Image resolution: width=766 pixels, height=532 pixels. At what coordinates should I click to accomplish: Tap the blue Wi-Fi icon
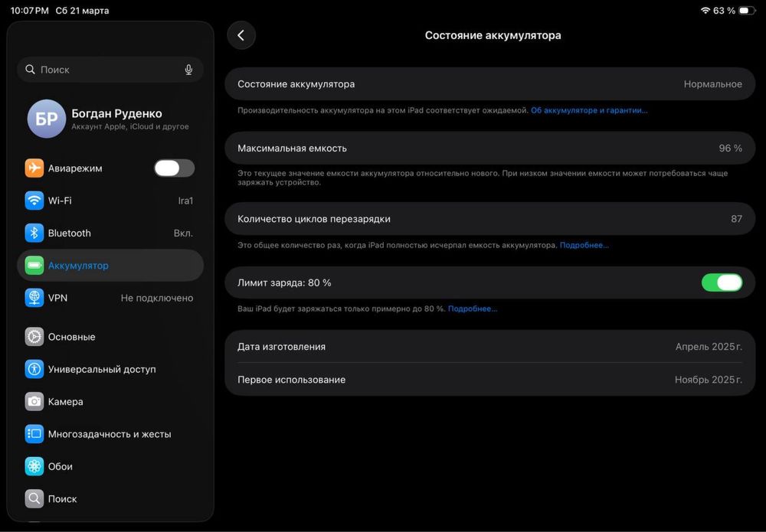tap(34, 201)
